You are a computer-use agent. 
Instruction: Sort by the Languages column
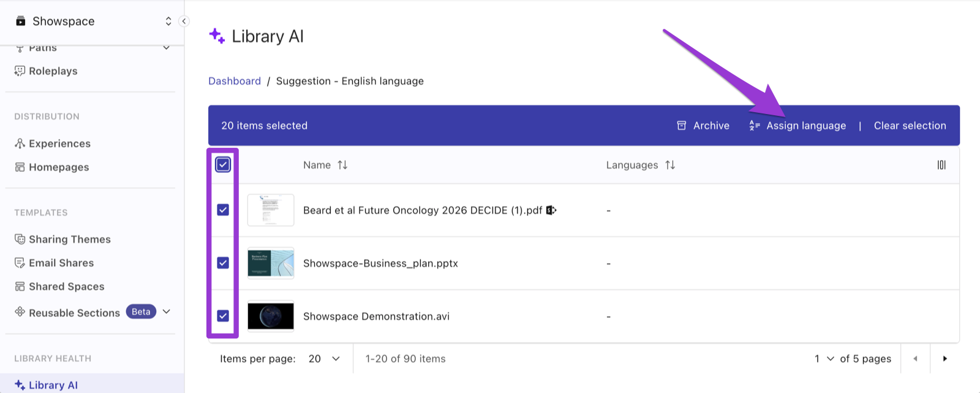click(x=632, y=165)
